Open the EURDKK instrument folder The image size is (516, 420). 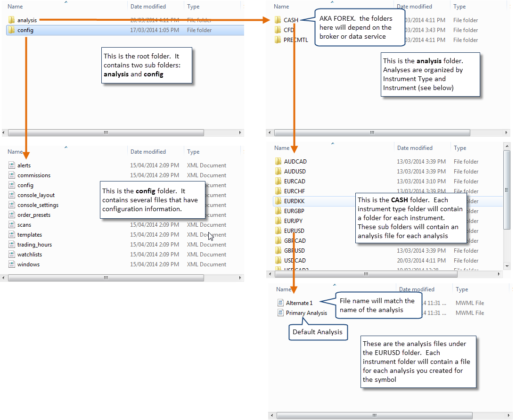(x=294, y=201)
